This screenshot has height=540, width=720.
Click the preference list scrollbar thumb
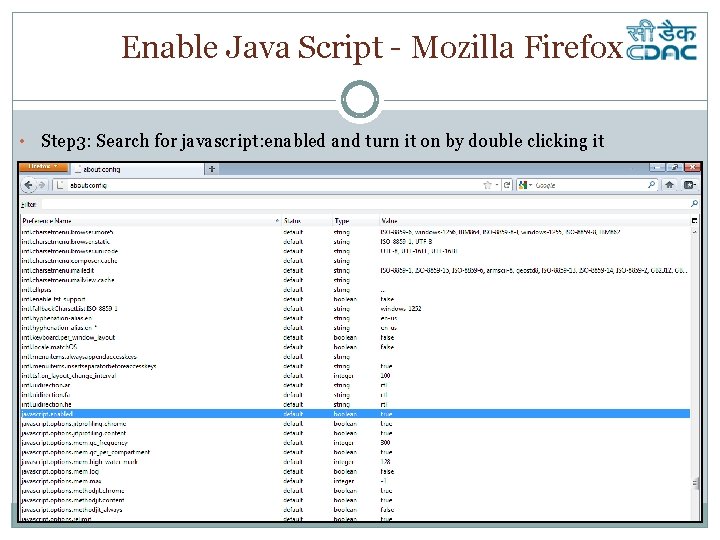click(x=695, y=483)
